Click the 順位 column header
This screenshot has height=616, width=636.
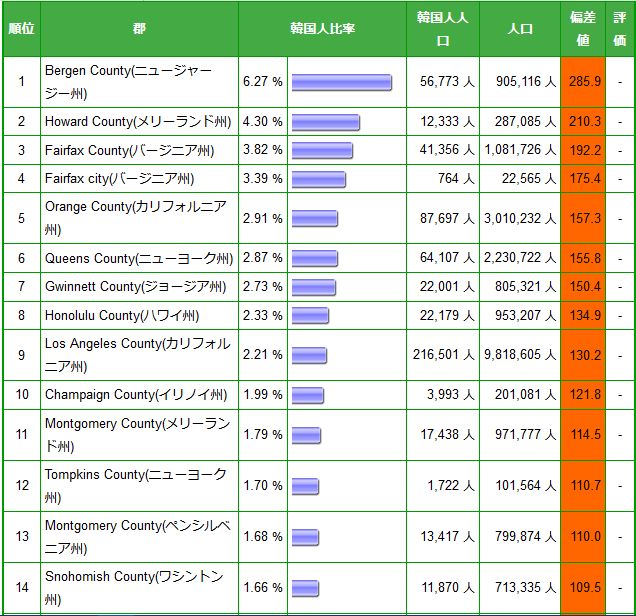pos(21,28)
